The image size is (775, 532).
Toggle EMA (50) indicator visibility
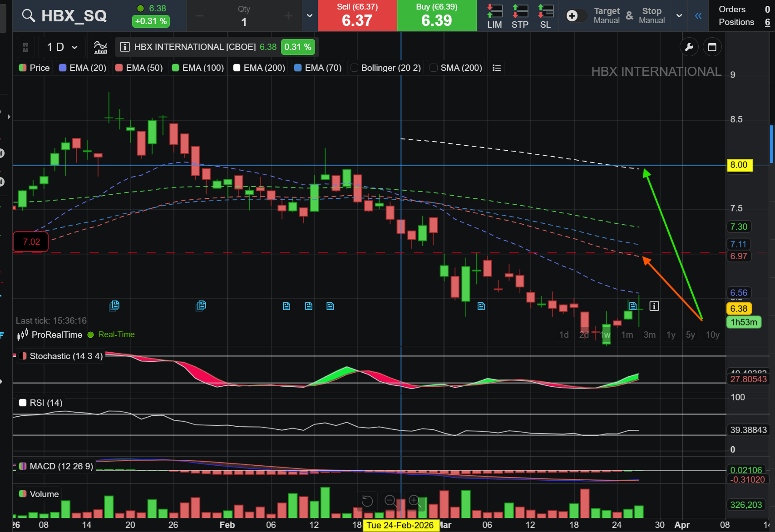[139, 68]
